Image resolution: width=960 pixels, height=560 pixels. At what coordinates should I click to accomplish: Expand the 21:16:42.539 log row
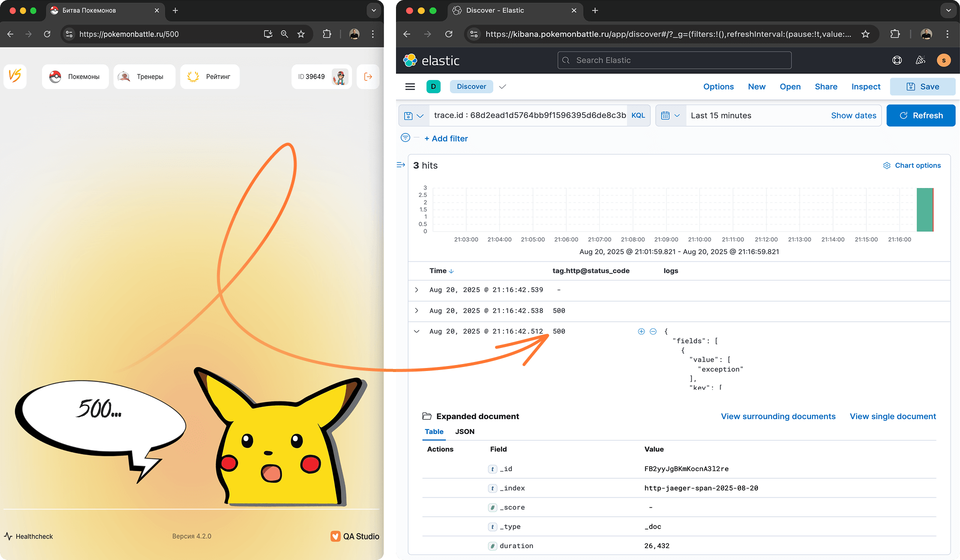pos(416,290)
